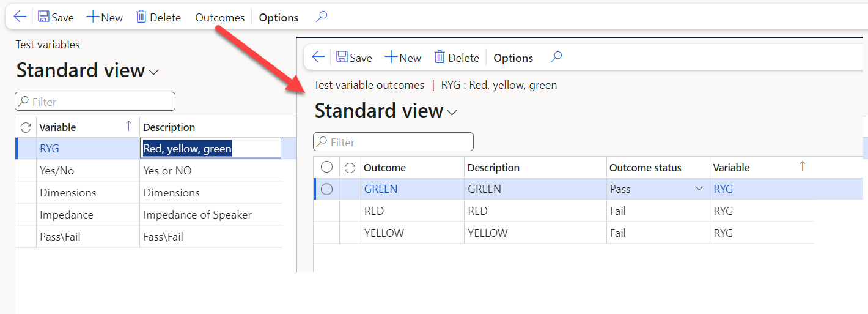Refresh the outcomes grid using header icon
The width and height of the screenshot is (868, 314).
pos(350,168)
